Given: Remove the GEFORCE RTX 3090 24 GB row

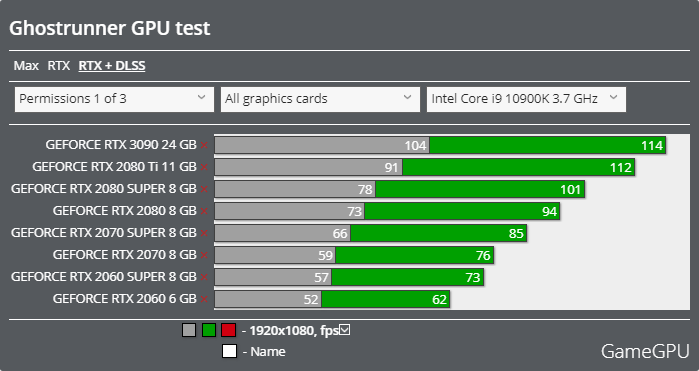Looking at the screenshot, I should [204, 145].
